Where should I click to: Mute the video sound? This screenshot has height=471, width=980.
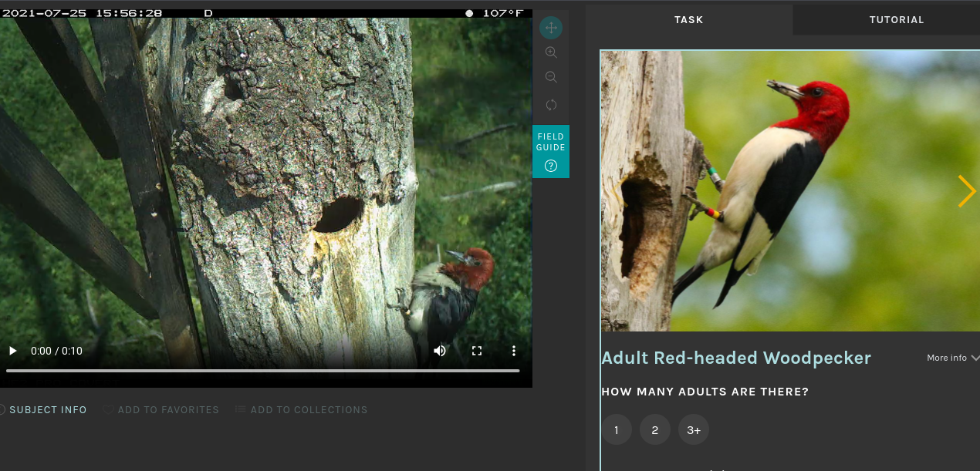[x=440, y=351]
